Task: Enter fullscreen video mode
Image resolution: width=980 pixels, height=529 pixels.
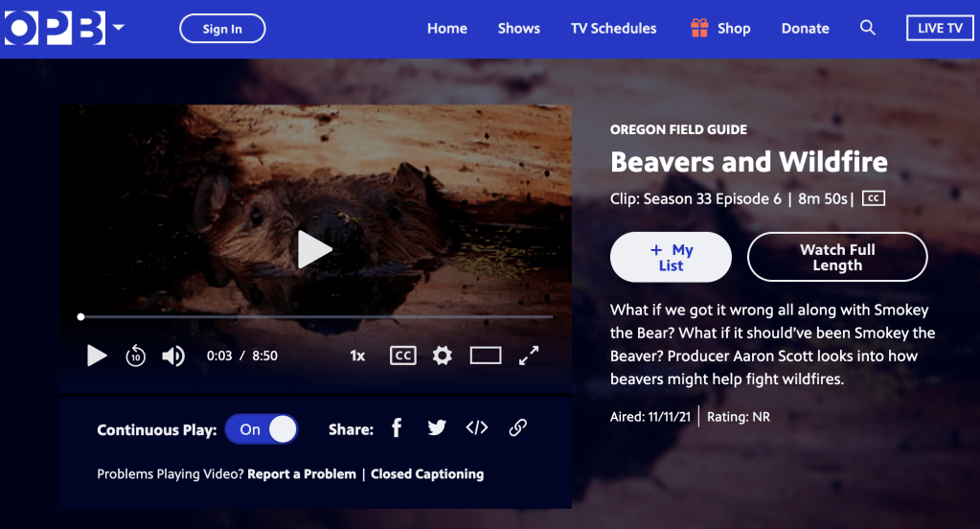Action: [529, 356]
